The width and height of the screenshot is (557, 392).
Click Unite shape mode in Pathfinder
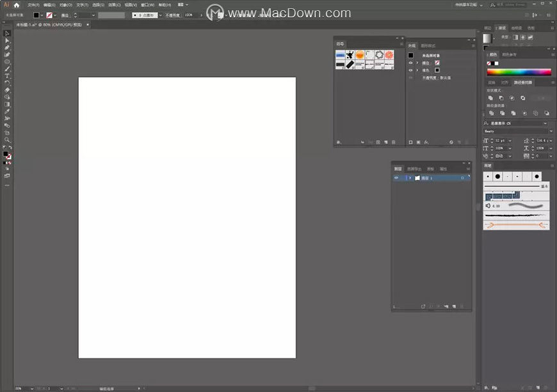coord(490,98)
